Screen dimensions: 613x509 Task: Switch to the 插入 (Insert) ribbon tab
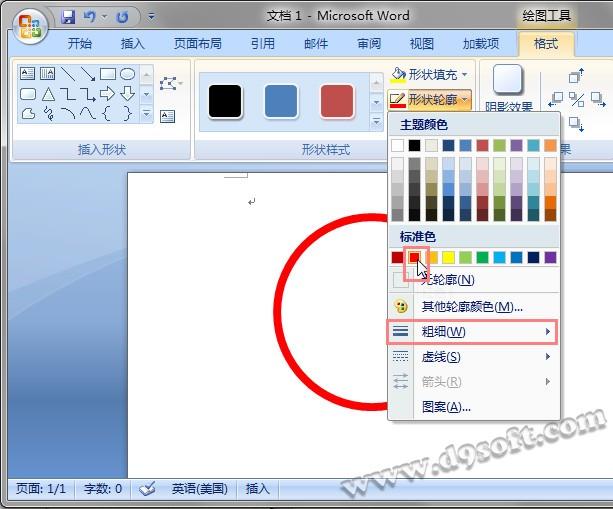[132, 44]
